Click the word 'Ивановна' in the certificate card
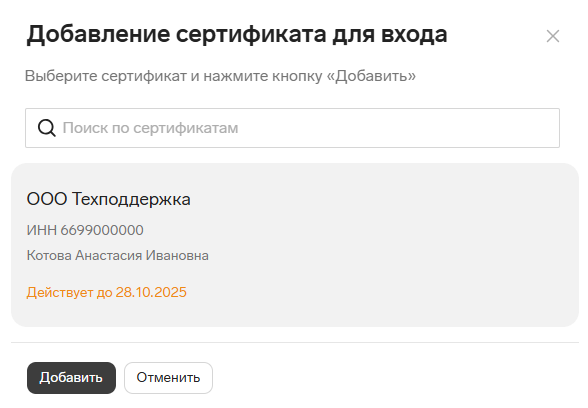This screenshot has width=588, height=408. coord(177,255)
